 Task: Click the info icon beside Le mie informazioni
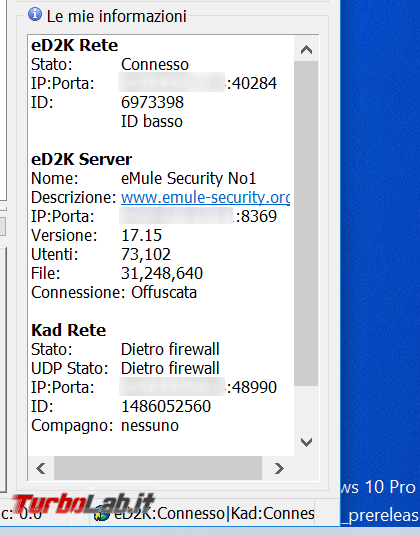(35, 15)
